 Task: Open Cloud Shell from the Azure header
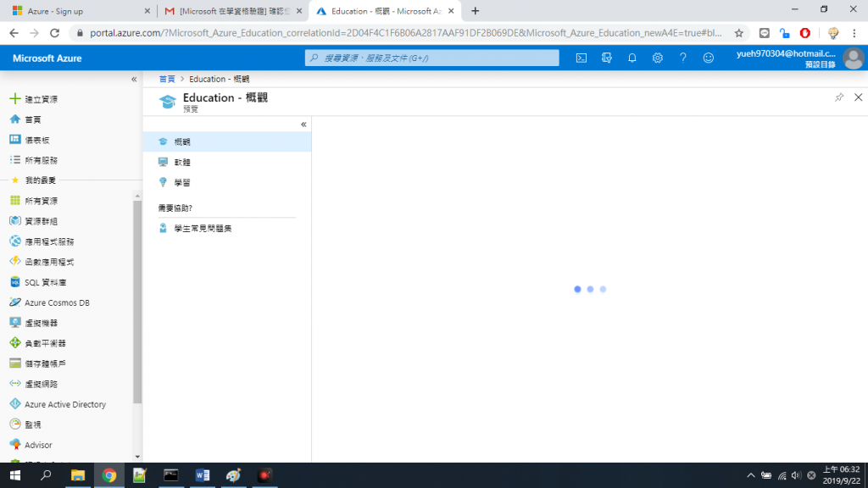pyautogui.click(x=581, y=58)
